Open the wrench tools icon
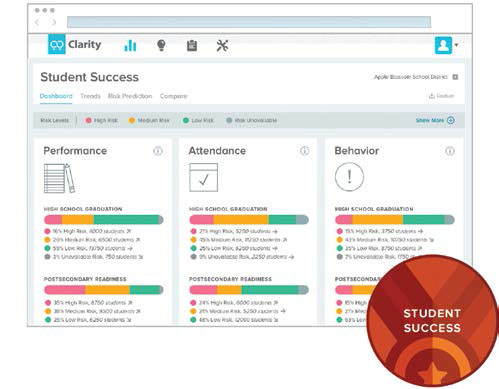499x389 pixels. click(x=222, y=45)
